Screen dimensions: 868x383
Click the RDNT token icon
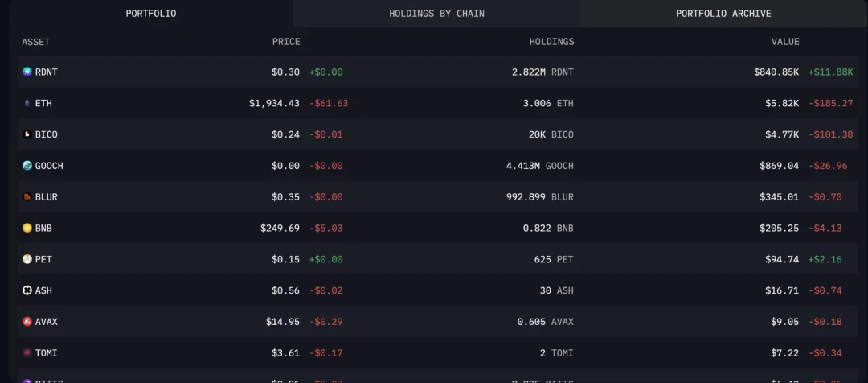[27, 72]
